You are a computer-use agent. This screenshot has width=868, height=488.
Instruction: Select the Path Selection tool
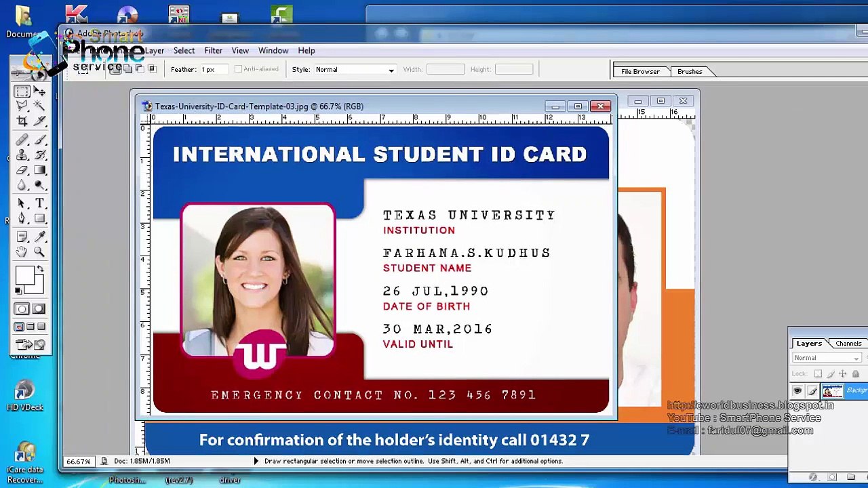[x=22, y=204]
